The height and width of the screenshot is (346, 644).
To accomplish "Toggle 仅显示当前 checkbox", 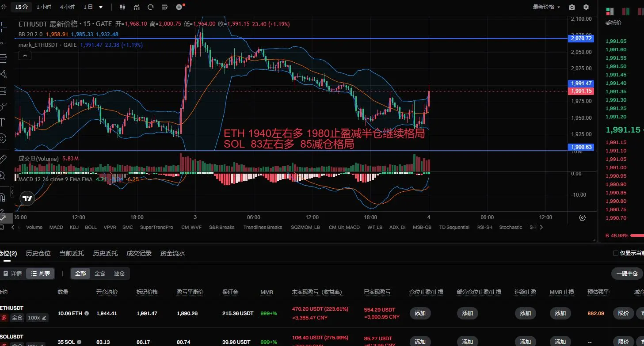I will 616,253.
